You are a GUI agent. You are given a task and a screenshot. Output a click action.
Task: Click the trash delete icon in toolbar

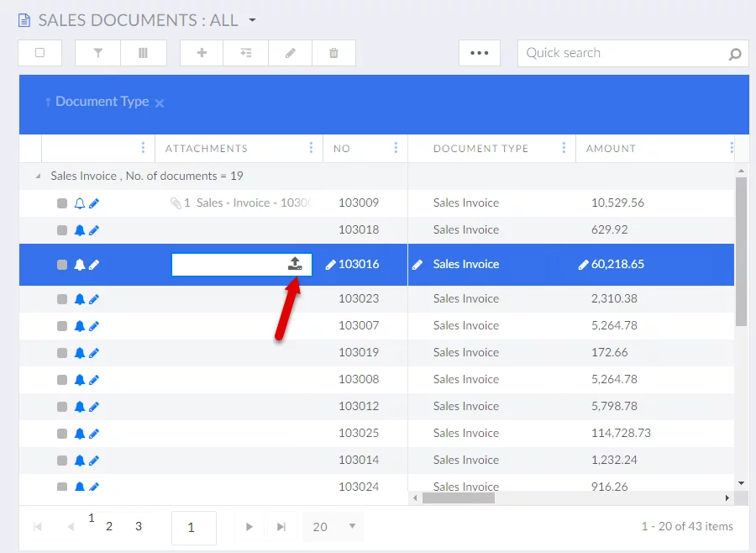coord(333,53)
